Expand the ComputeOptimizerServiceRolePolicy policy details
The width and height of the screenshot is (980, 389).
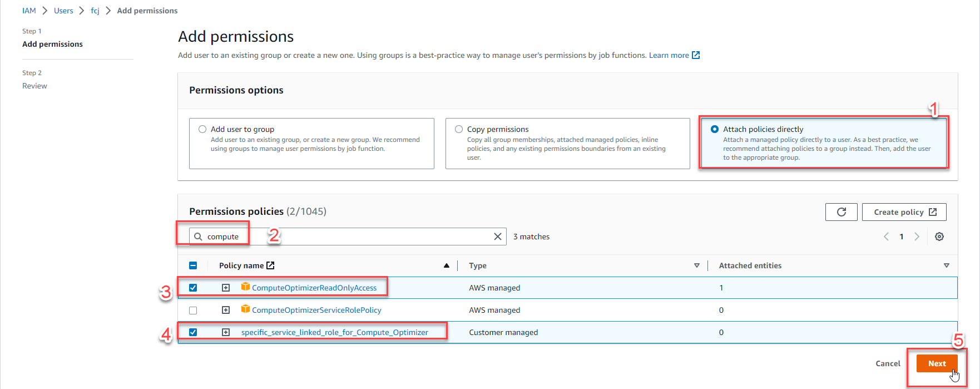pyautogui.click(x=226, y=310)
